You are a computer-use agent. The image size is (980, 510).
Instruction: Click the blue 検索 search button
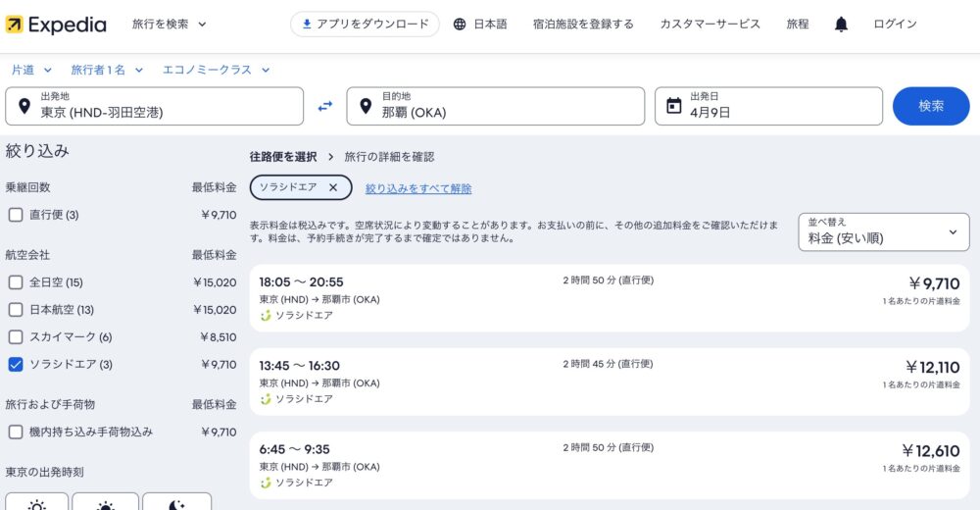tap(931, 106)
